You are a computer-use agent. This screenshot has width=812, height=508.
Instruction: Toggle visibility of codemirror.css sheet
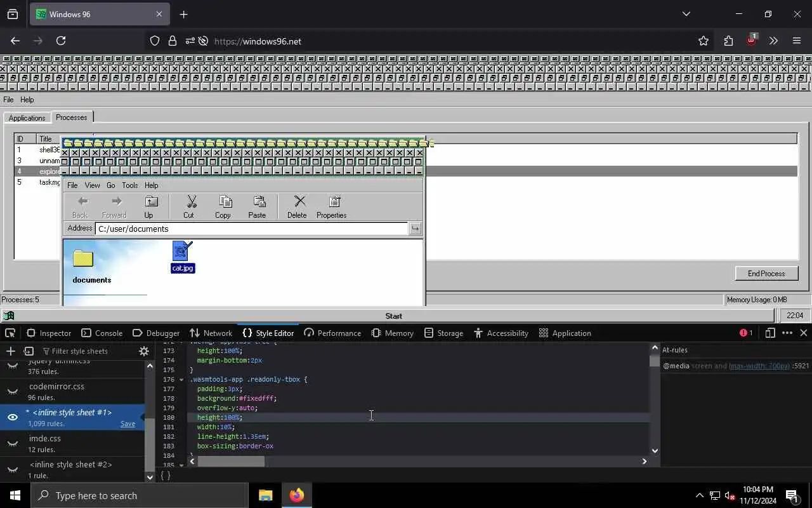[x=12, y=391]
